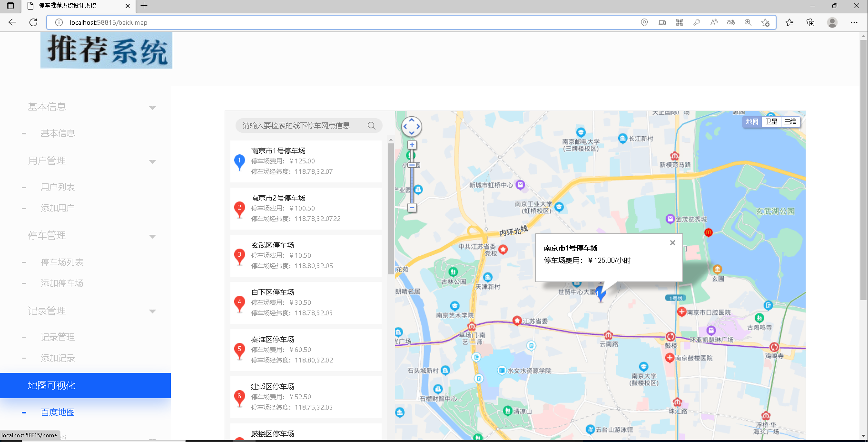This screenshot has width=868, height=442.
Task: Open the 添加用户 page
Action: point(58,208)
